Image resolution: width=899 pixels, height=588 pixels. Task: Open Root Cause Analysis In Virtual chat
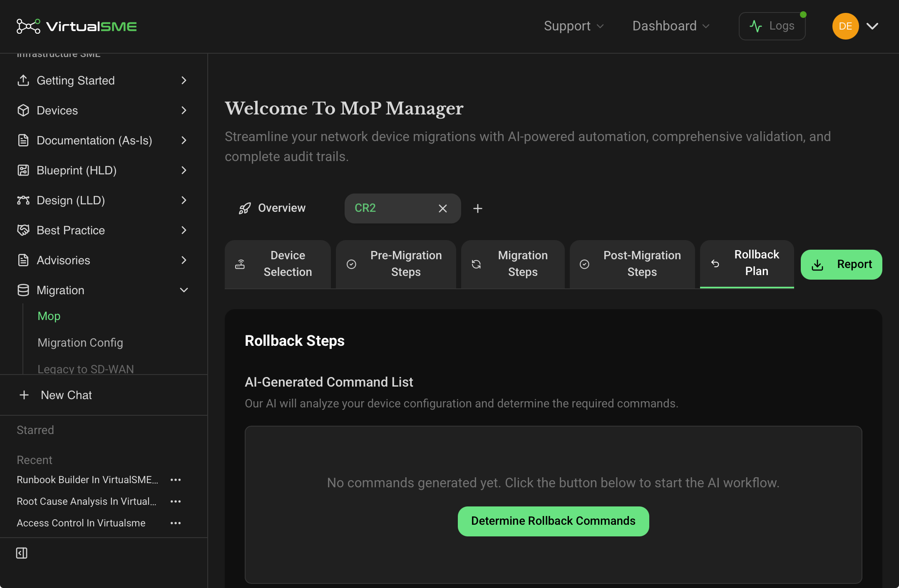click(87, 501)
